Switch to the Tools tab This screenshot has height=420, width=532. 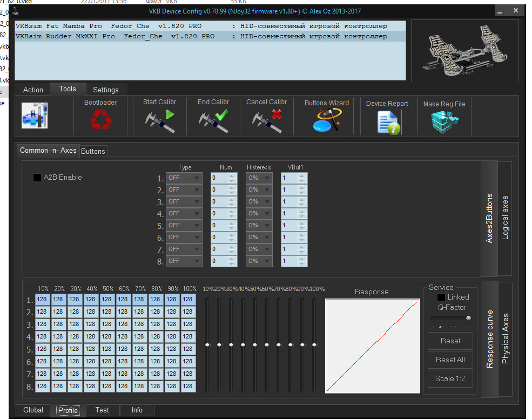(68, 89)
